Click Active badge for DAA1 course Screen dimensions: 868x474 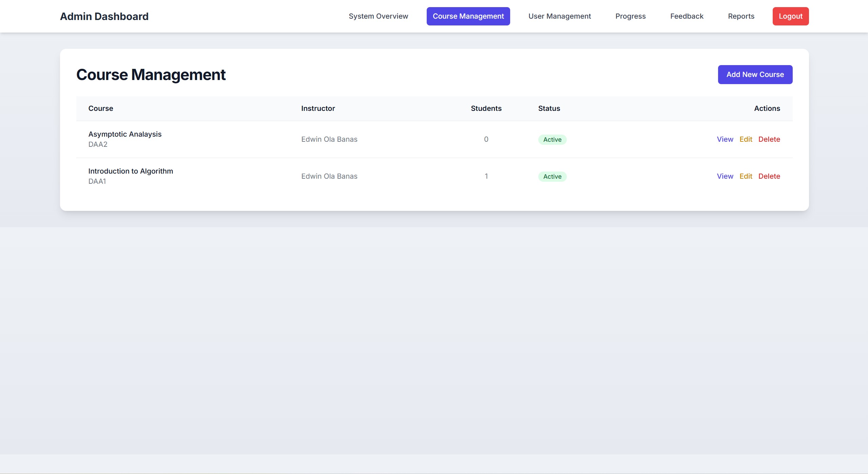point(552,177)
